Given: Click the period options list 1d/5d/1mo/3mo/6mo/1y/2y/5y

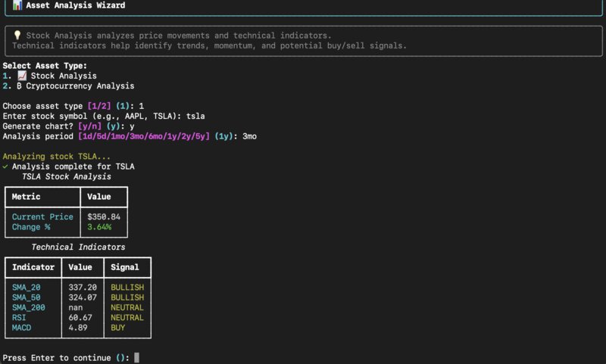Looking at the screenshot, I should click(144, 136).
